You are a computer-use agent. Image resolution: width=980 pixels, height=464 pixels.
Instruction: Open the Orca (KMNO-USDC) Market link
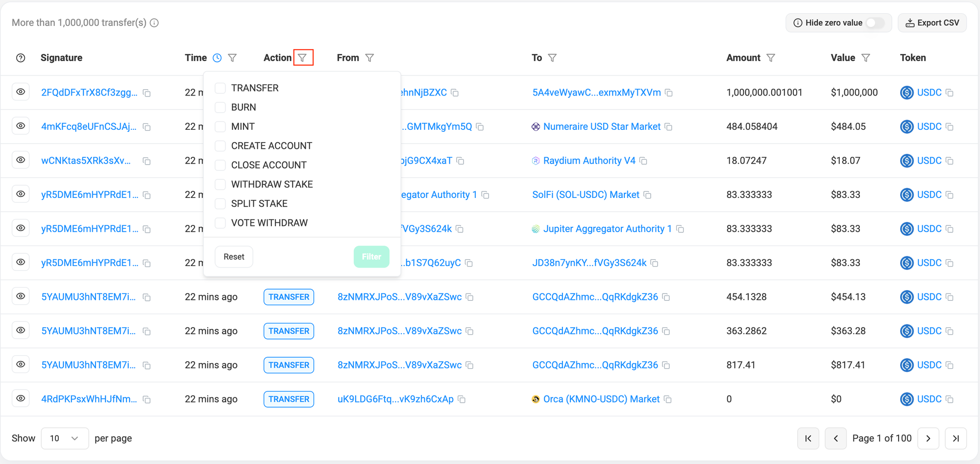[x=601, y=399]
